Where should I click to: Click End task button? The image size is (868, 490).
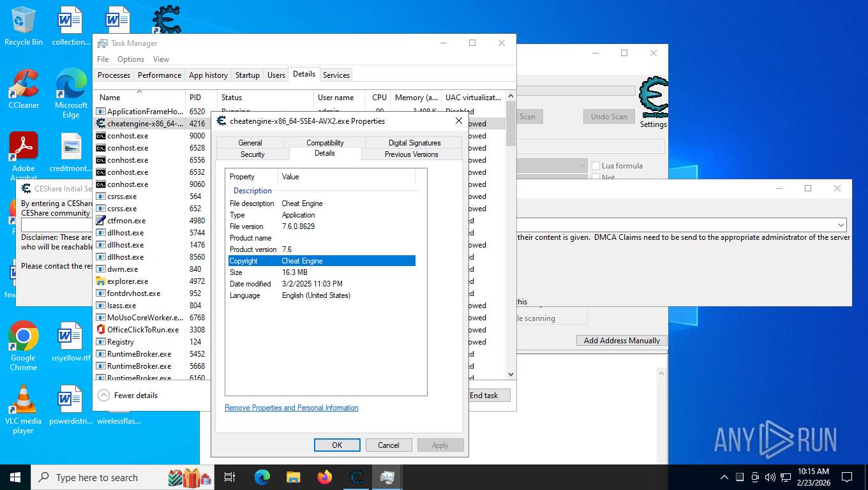489,396
